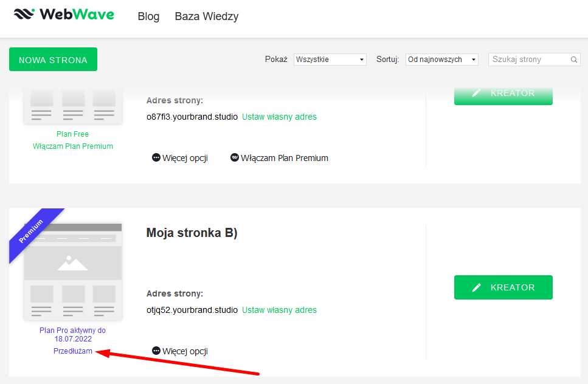Open the Moja stronka B) thumbnail
Screen dimensions: 588x384
[73, 272]
